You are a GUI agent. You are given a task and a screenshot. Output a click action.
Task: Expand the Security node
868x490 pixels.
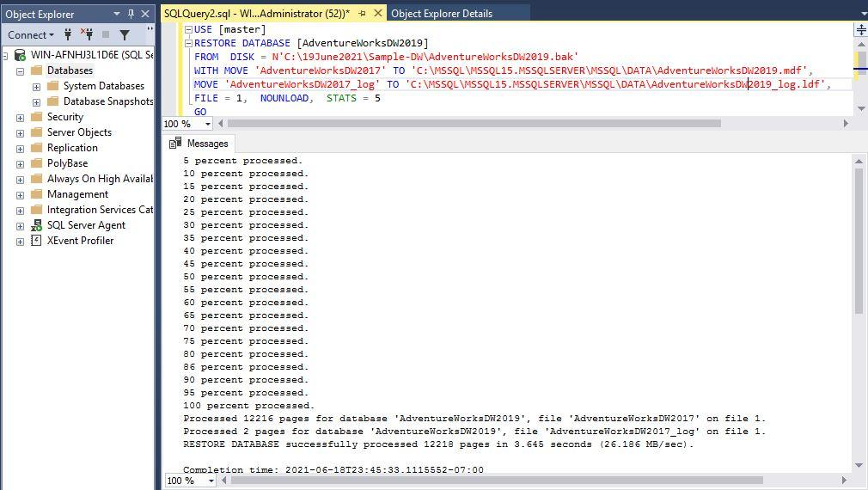tap(21, 118)
